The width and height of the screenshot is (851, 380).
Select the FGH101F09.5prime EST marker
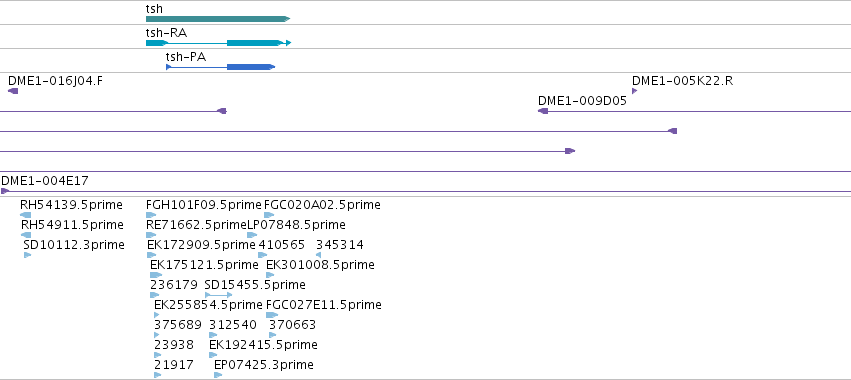tap(151, 215)
